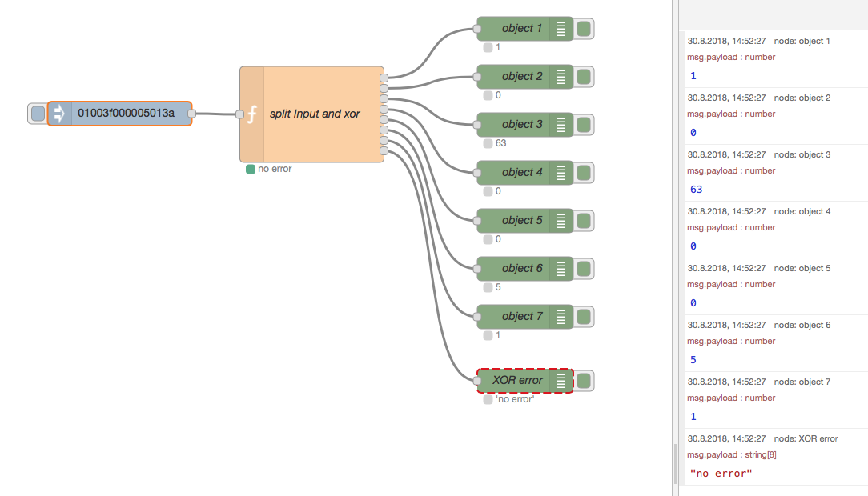This screenshot has height=496, width=868.
Task: Toggle debug output of object 4 node
Action: click(584, 173)
